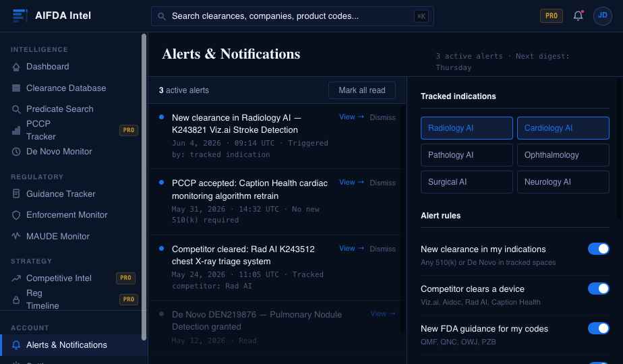Image resolution: width=623 pixels, height=364 pixels.
Task: View the Caption Health PCCP alert
Action: [x=351, y=183]
